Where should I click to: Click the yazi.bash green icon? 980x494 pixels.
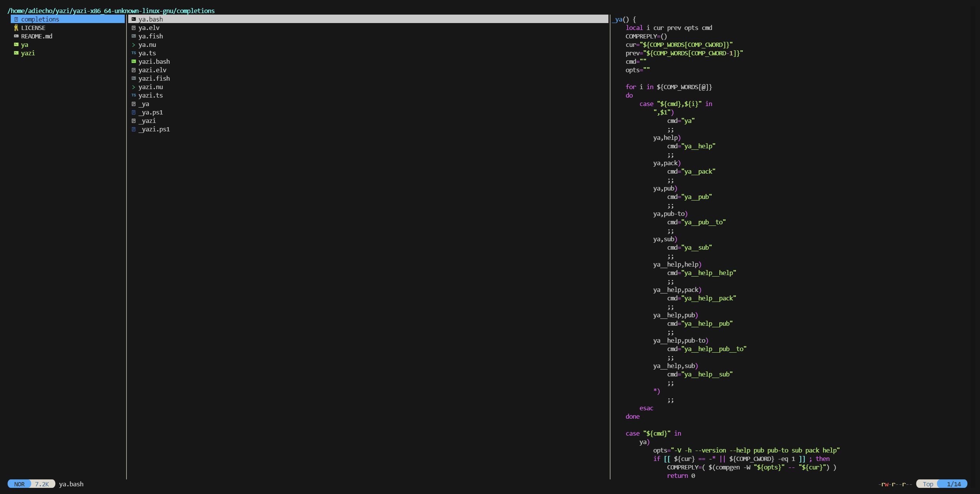(134, 61)
